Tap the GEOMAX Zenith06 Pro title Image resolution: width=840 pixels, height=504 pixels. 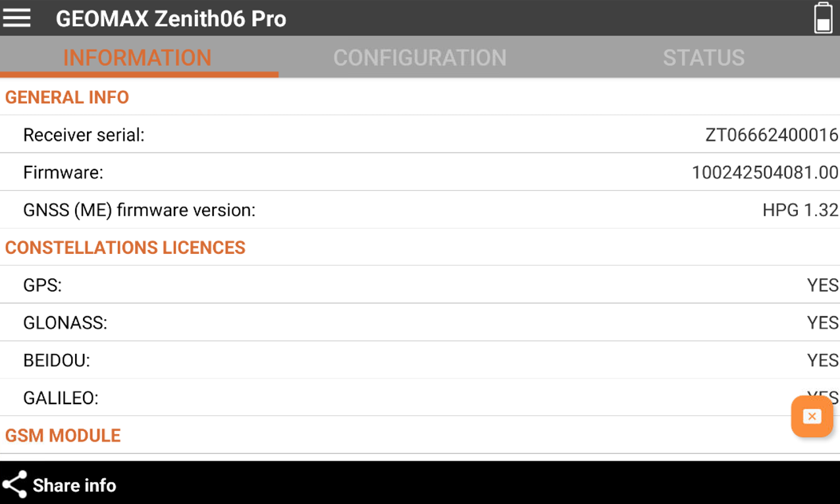pyautogui.click(x=171, y=18)
